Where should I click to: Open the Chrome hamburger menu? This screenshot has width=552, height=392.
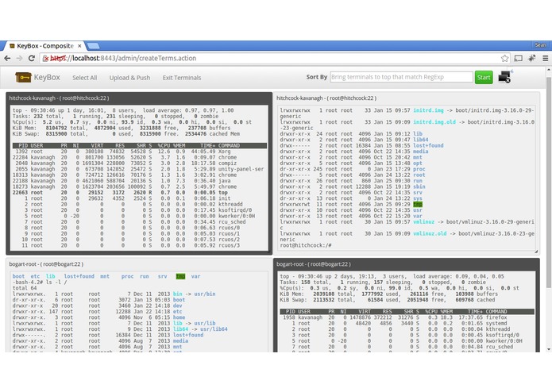point(546,59)
